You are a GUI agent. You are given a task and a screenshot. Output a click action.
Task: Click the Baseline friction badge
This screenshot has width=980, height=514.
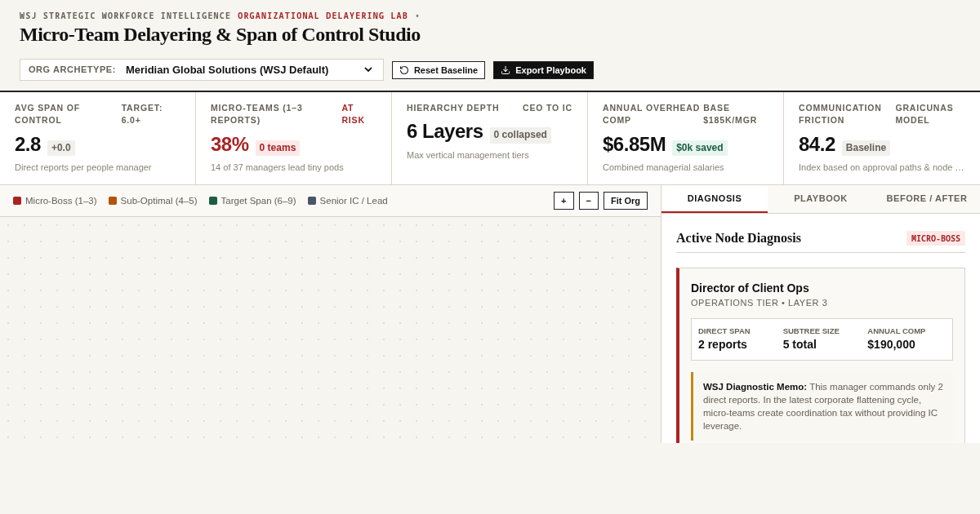pyautogui.click(x=866, y=148)
